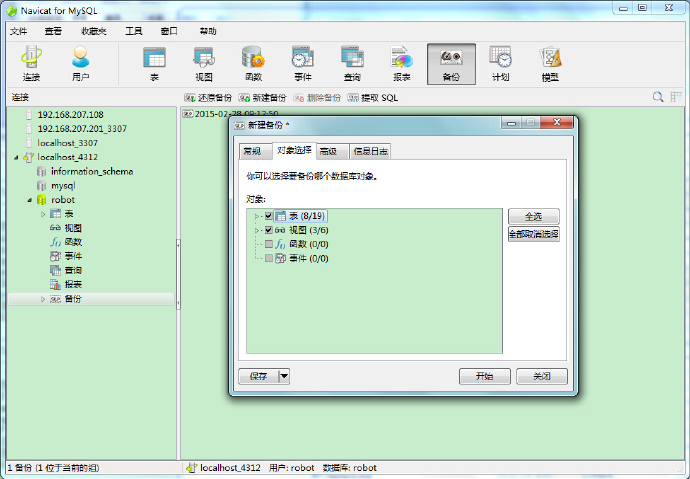The image size is (690, 479).
Task: Click the 开始 button
Action: click(x=484, y=376)
